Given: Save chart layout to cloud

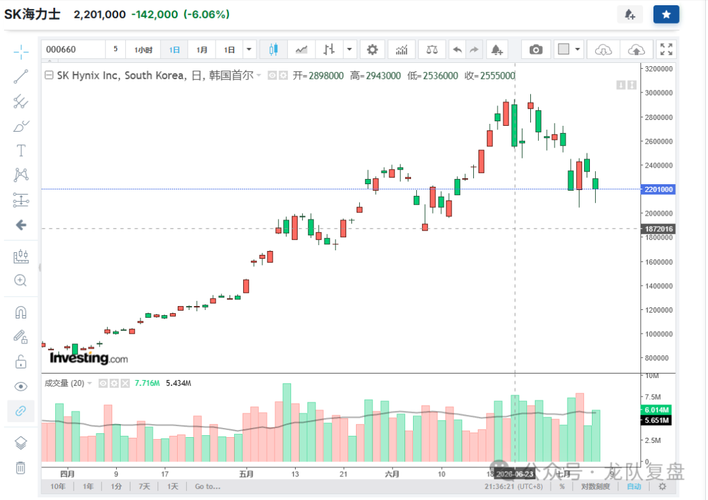Looking at the screenshot, I should (636, 50).
